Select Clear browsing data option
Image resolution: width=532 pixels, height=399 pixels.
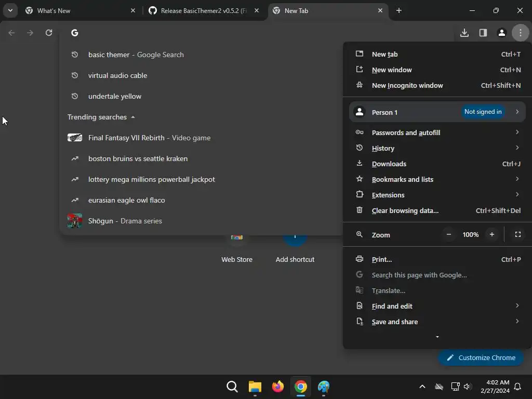coord(437,211)
